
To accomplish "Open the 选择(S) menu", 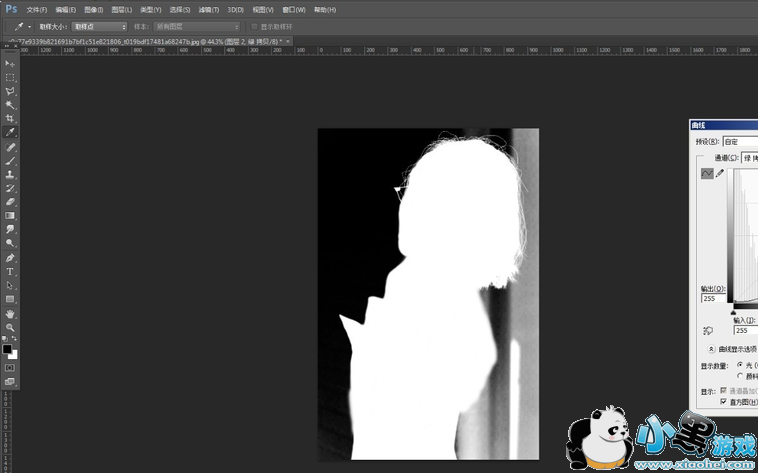I will click(x=179, y=9).
